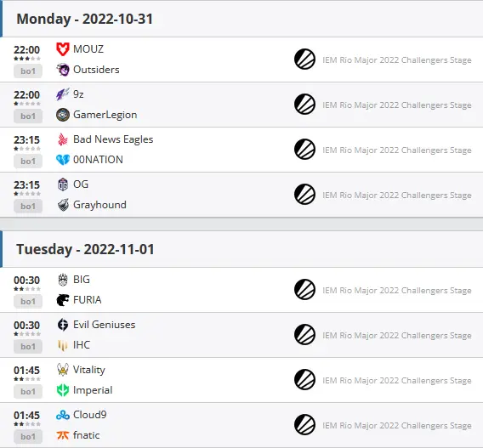Select the Cloud9 cloud logo
483x448 pixels.
pos(63,415)
